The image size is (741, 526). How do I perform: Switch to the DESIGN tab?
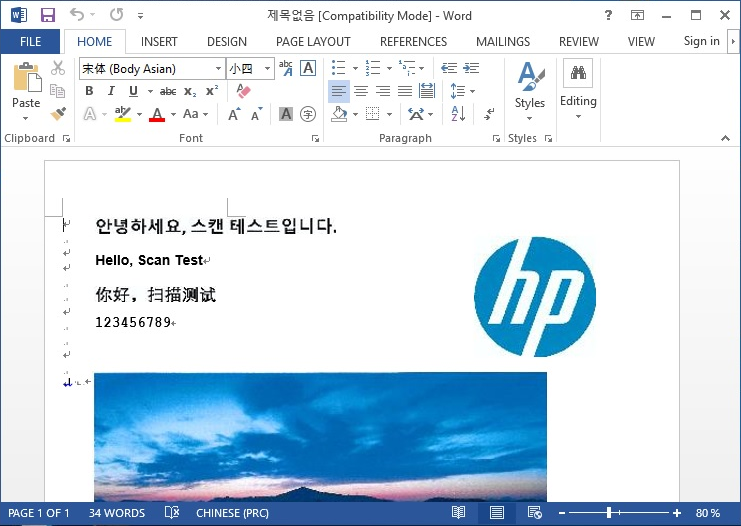point(227,42)
